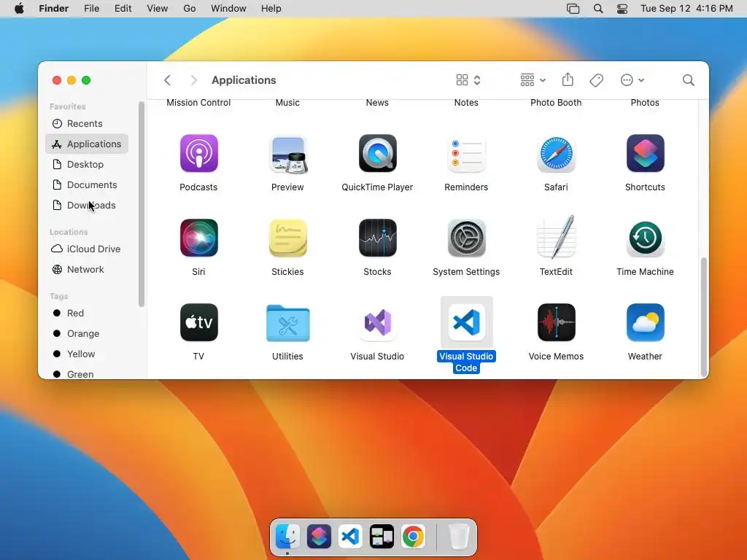747x560 pixels.
Task: Click the Mission Control label
Action: tap(198, 102)
